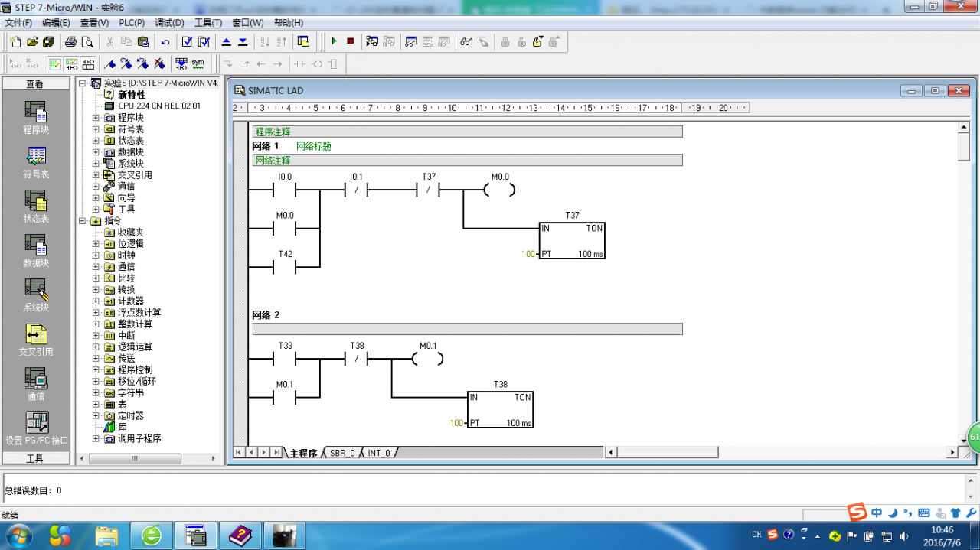Viewport: 980px width, 550px height.
Task: Switch to the SBR_0 tab
Action: [x=342, y=453]
